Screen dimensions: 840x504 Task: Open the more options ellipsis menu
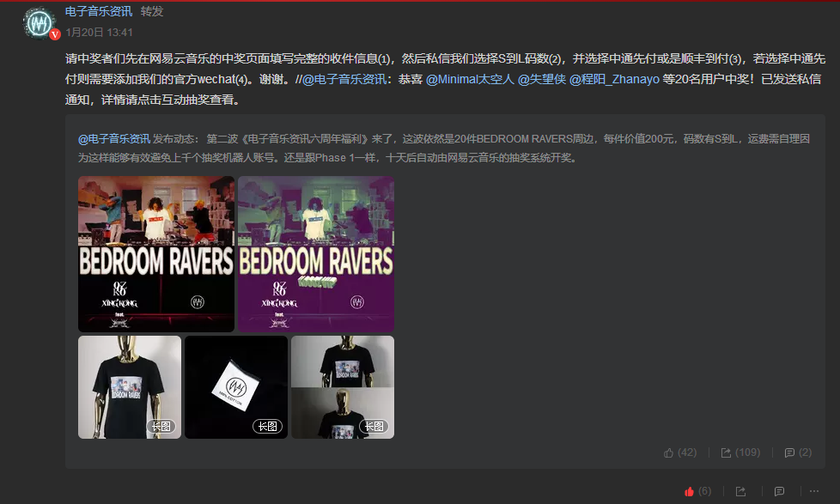(814, 491)
